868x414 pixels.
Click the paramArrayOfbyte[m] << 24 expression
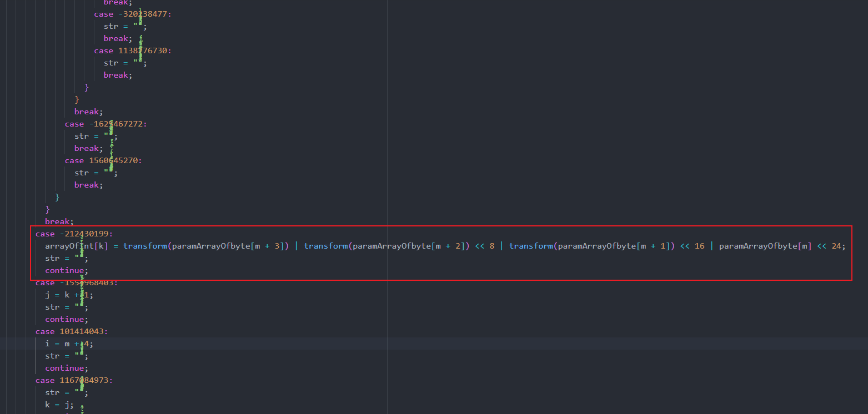pyautogui.click(x=781, y=246)
